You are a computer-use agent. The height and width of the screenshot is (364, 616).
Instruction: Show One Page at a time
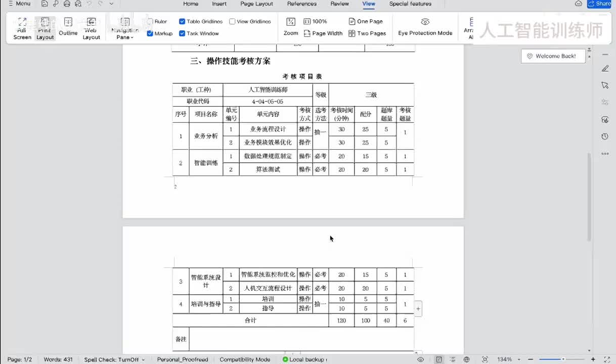click(366, 21)
